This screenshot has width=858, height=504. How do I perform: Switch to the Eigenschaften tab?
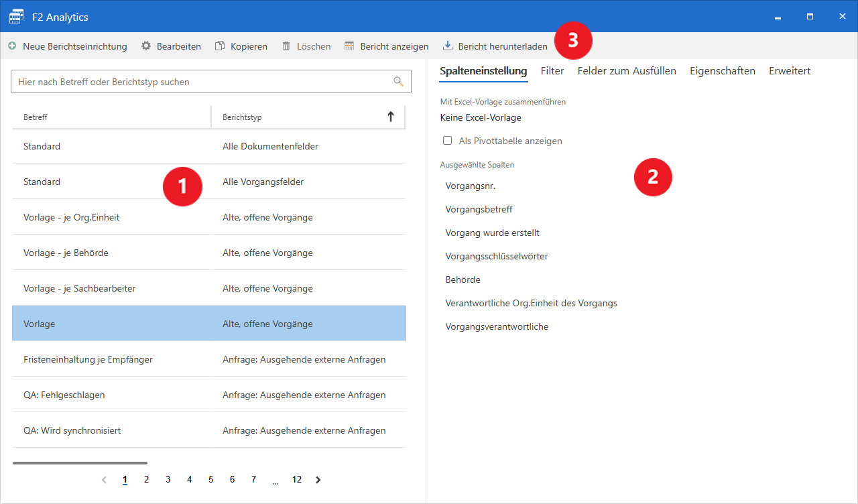[723, 71]
